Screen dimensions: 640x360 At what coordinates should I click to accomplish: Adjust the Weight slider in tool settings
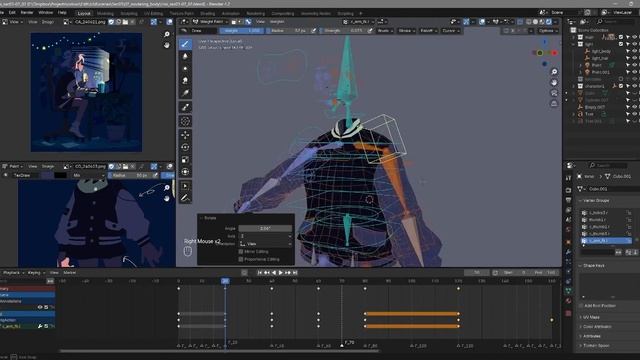click(x=242, y=31)
